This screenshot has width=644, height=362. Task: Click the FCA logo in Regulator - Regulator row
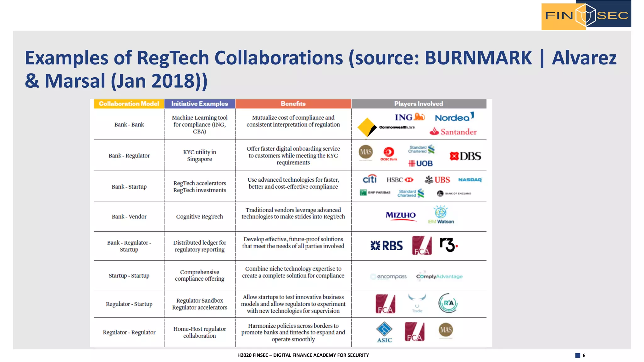click(x=414, y=332)
